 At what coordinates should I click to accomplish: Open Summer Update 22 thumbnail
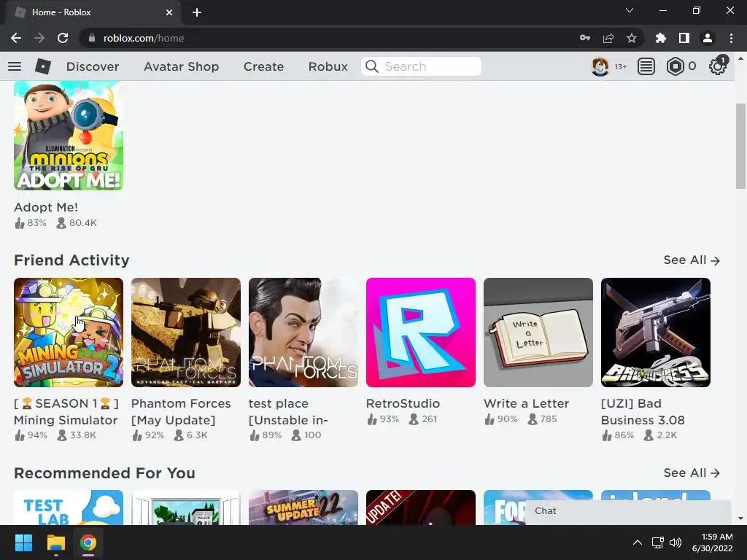(x=303, y=507)
